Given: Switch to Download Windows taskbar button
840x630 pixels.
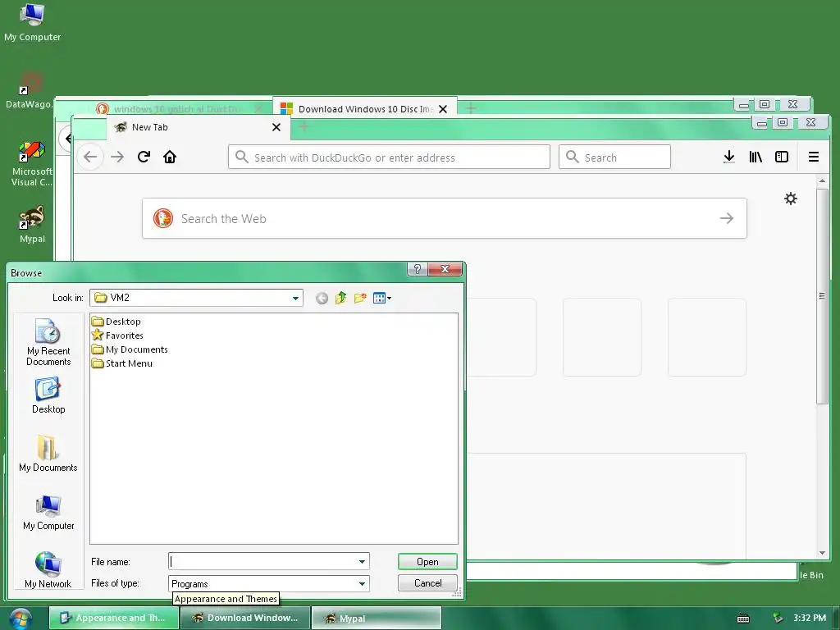Looking at the screenshot, I should 245,618.
